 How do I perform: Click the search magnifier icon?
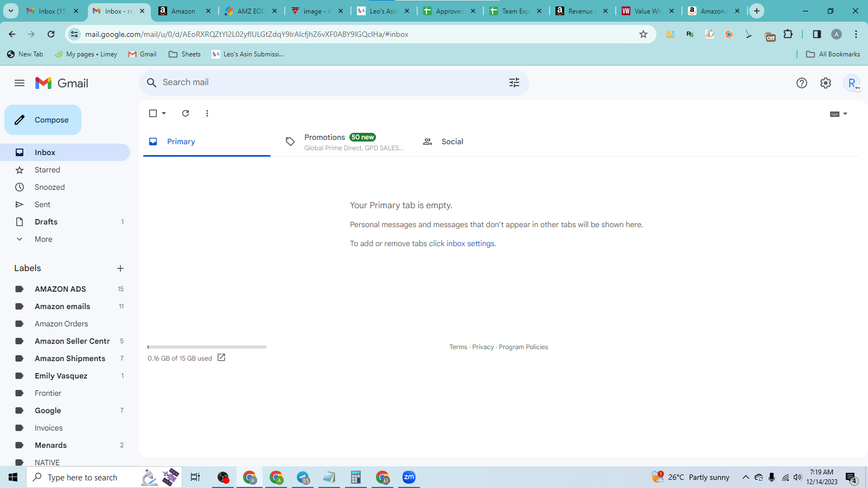coord(152,82)
